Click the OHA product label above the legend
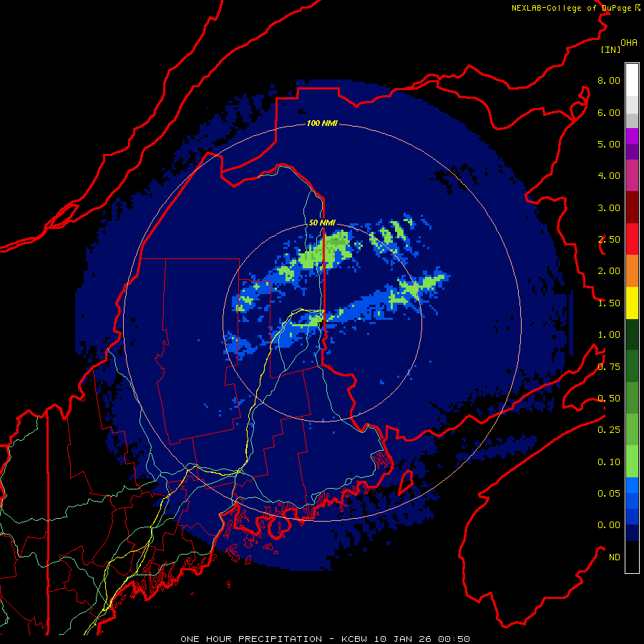 click(629, 43)
